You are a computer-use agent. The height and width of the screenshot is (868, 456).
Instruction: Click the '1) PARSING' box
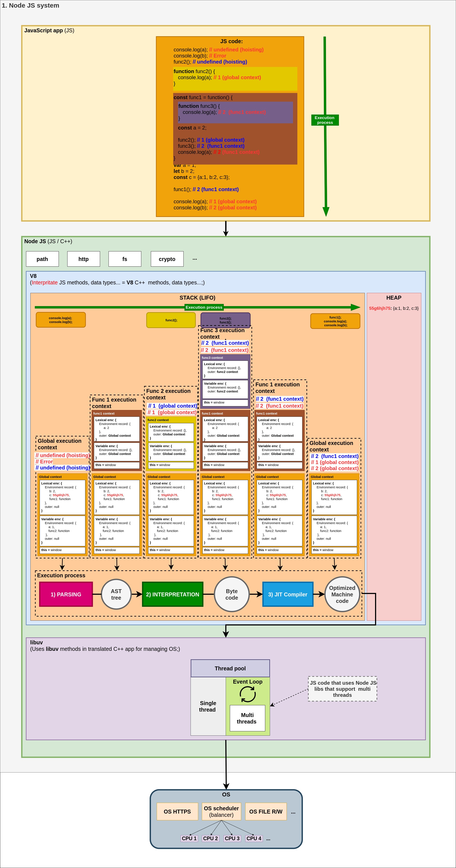[66, 594]
